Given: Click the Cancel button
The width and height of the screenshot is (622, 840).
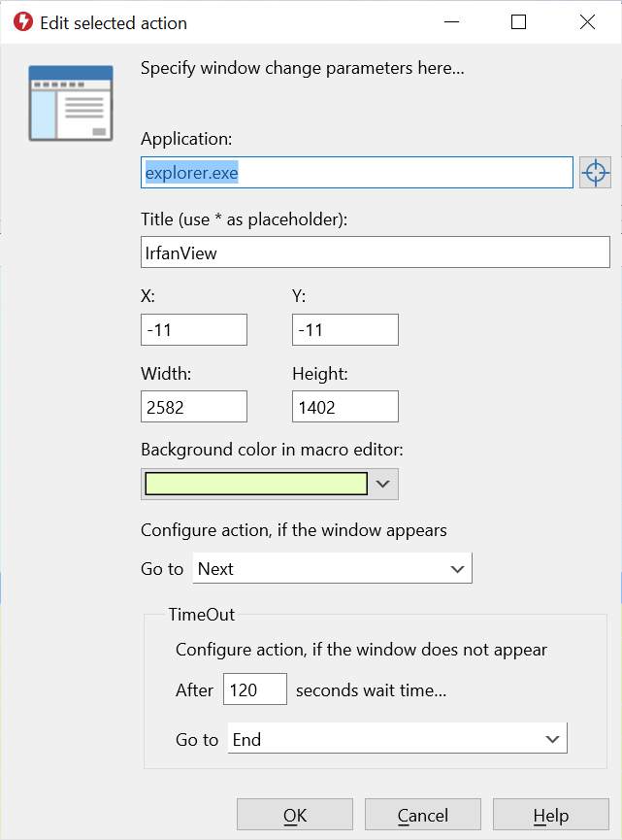Looking at the screenshot, I should tap(423, 815).
